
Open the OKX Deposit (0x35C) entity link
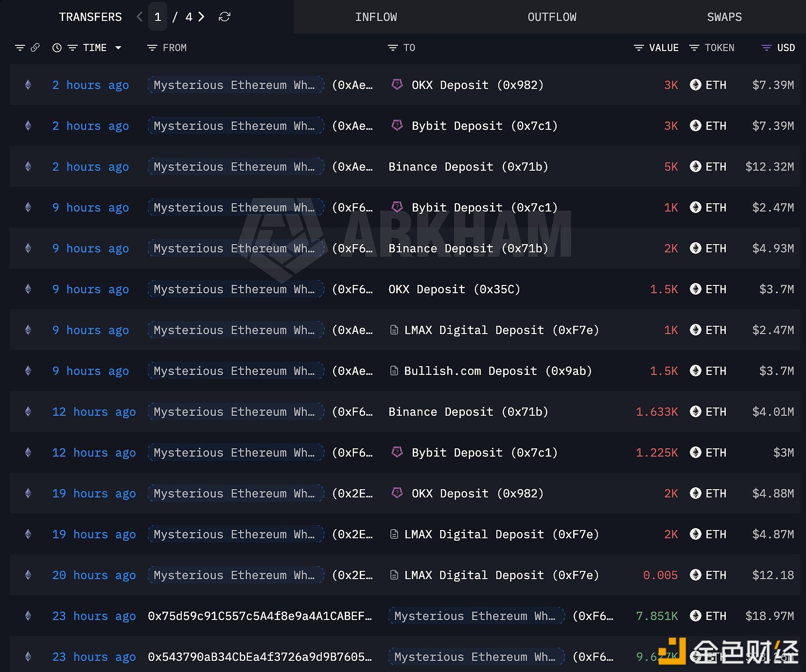tap(454, 289)
